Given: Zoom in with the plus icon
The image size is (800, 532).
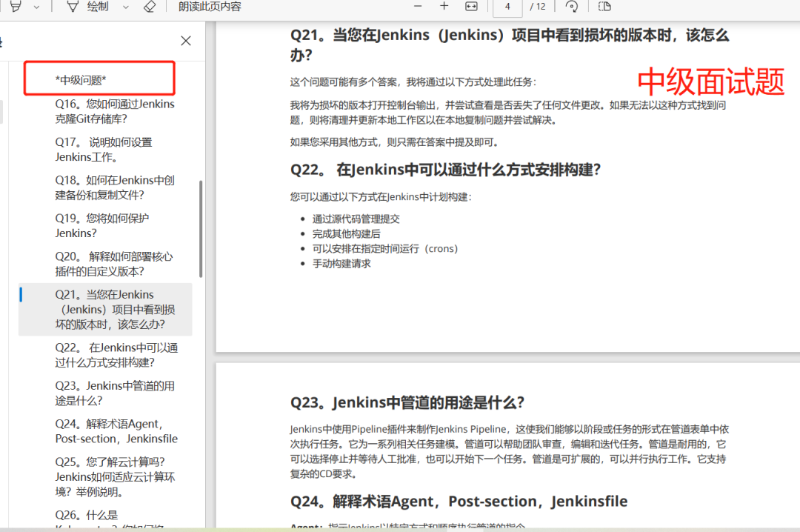Looking at the screenshot, I should pyautogui.click(x=444, y=6).
